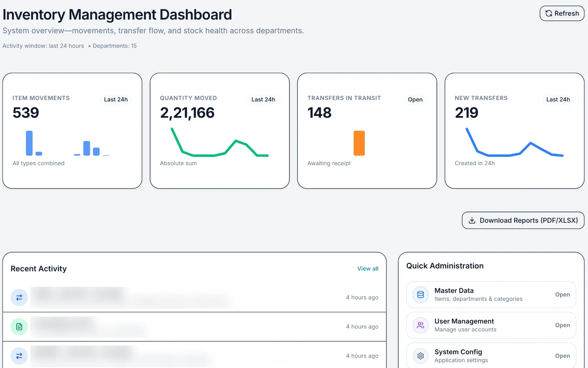The width and height of the screenshot is (588, 368).
Task: Click the New Transfers blue sparkline
Action: click(x=515, y=142)
